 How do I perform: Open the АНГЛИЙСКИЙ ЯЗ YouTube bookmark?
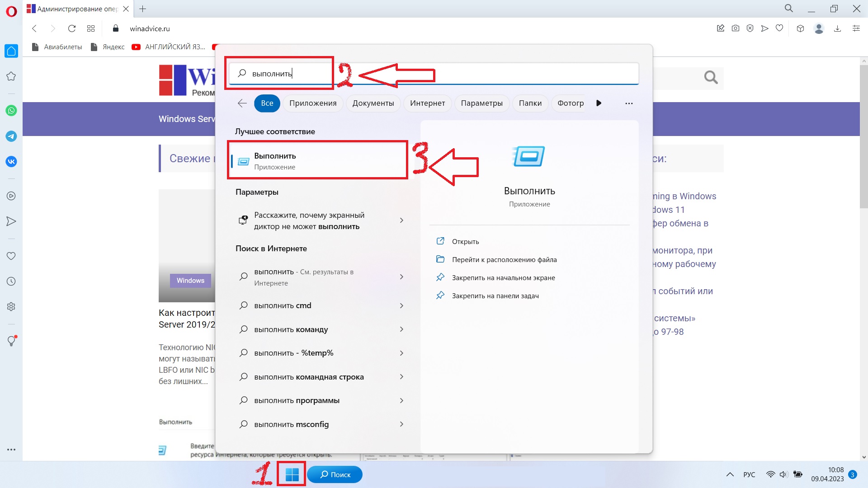tap(169, 47)
